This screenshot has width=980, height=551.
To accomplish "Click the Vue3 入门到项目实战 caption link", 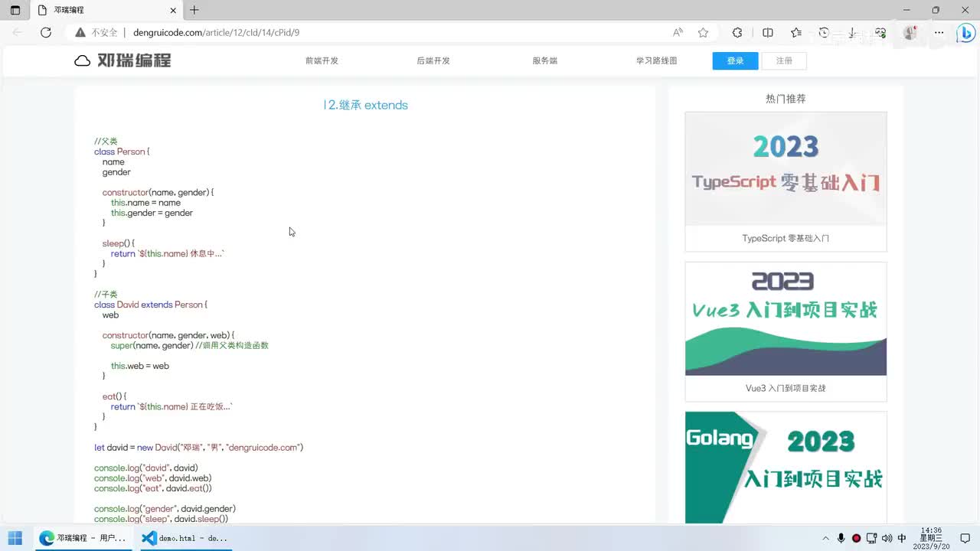I will pos(786,388).
